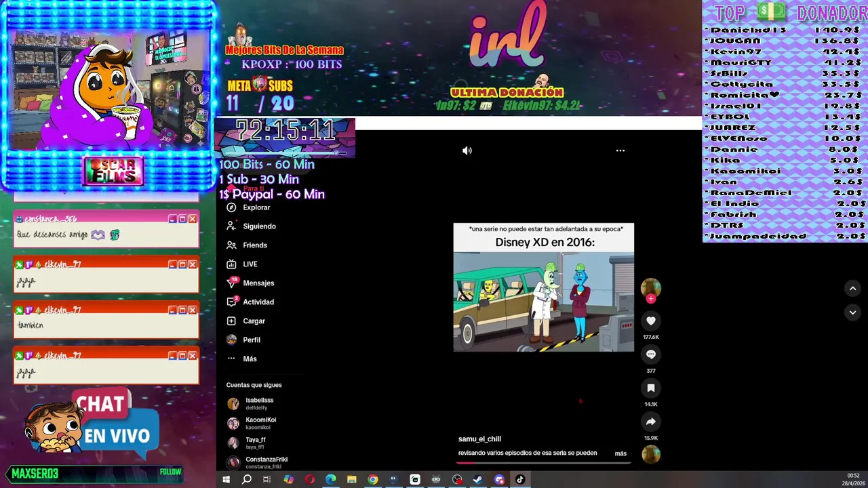
Task: Open Copilot from taskbar
Action: tap(288, 480)
